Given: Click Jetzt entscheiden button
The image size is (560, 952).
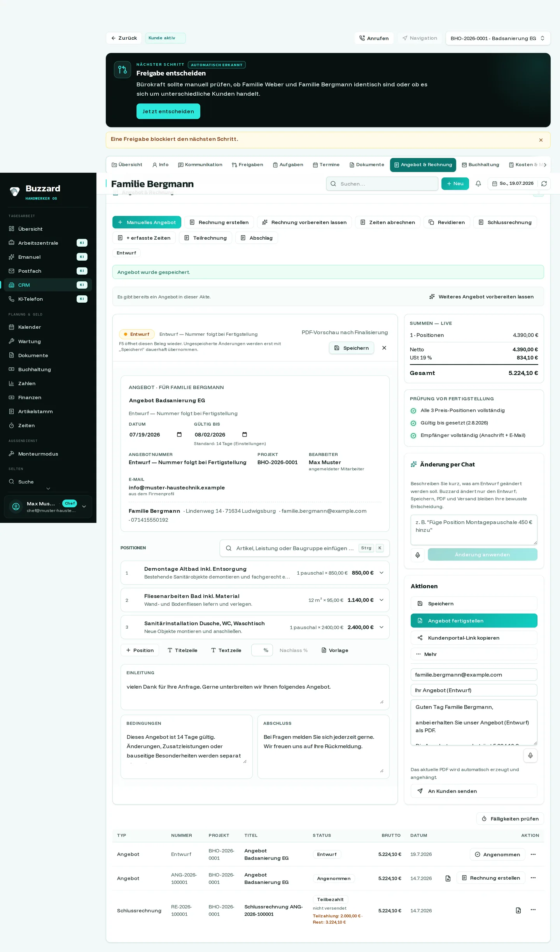Looking at the screenshot, I should [168, 111].
